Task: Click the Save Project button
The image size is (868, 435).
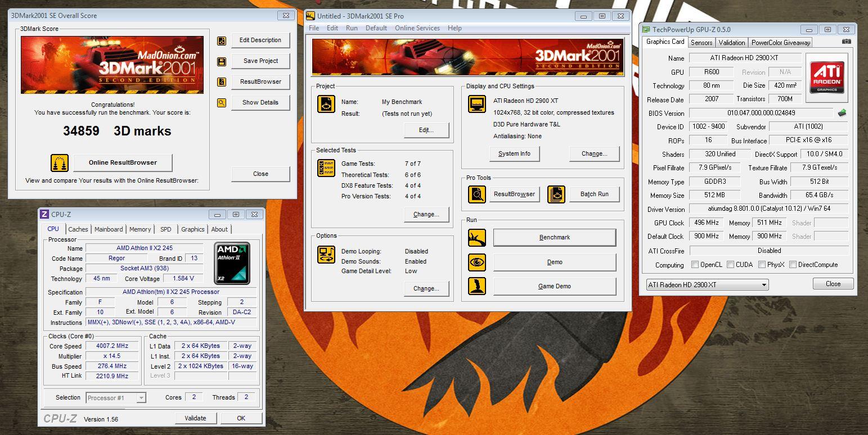Action: tap(260, 61)
